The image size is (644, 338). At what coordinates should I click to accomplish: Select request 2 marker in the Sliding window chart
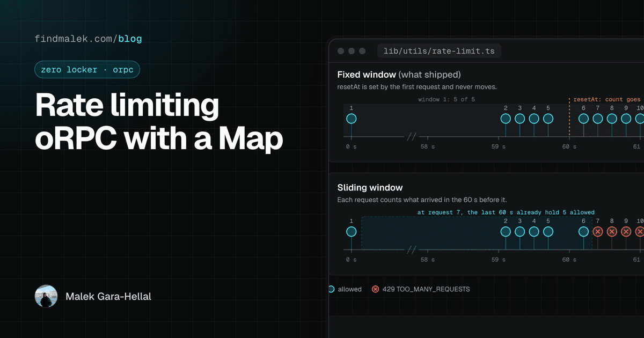(x=506, y=232)
